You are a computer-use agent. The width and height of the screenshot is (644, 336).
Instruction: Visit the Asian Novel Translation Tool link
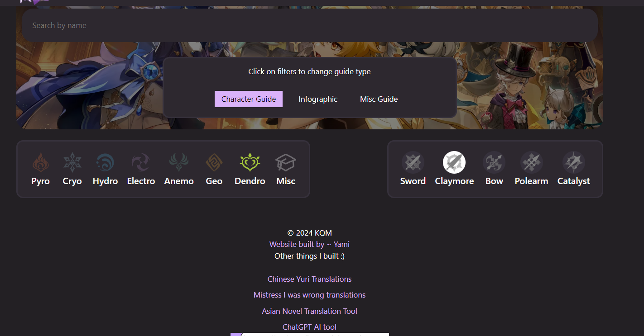click(309, 311)
